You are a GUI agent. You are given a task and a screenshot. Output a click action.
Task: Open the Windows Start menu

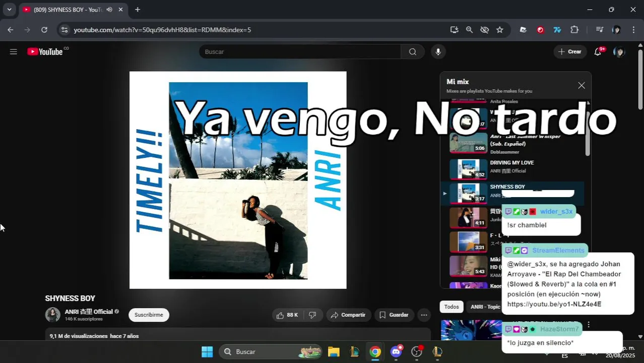(x=207, y=351)
